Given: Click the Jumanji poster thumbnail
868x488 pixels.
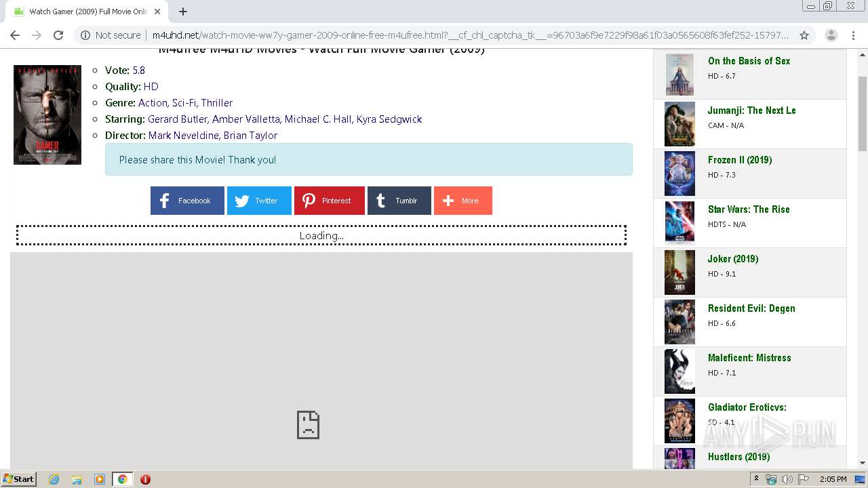Looking at the screenshot, I should pyautogui.click(x=679, y=124).
